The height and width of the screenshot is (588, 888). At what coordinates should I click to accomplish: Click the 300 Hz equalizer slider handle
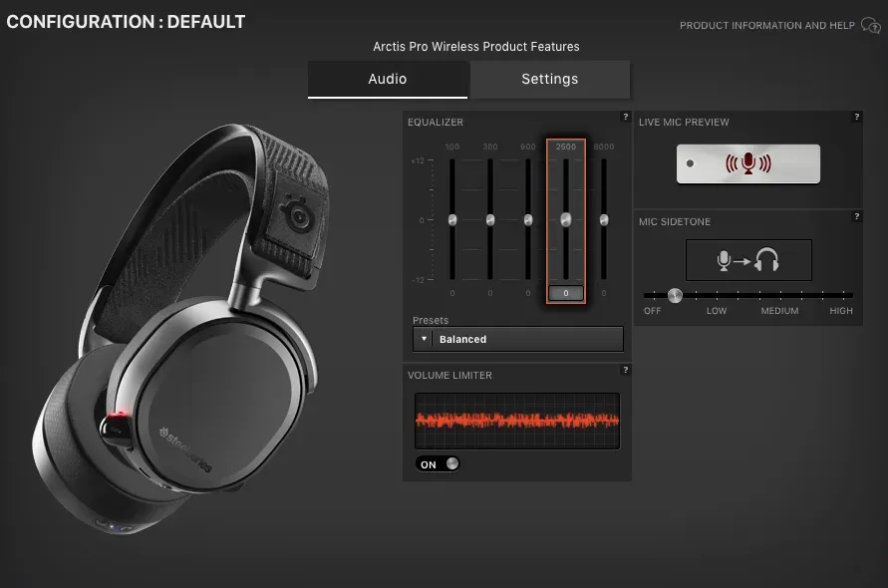[490, 220]
